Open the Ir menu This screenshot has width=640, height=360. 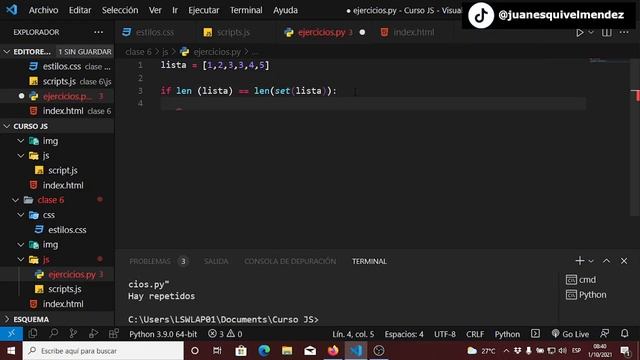coord(175,10)
